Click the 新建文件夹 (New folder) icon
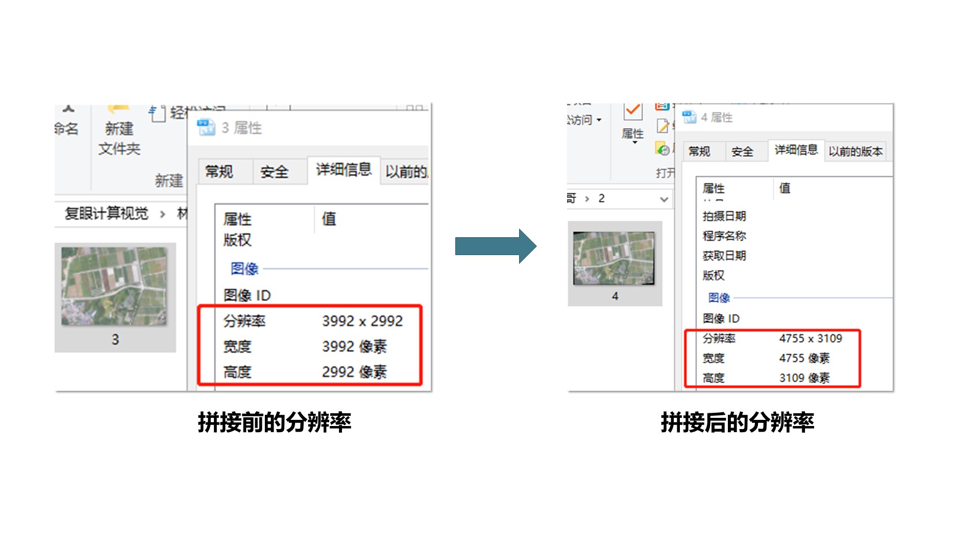Image resolution: width=980 pixels, height=551 pixels. tap(118, 109)
